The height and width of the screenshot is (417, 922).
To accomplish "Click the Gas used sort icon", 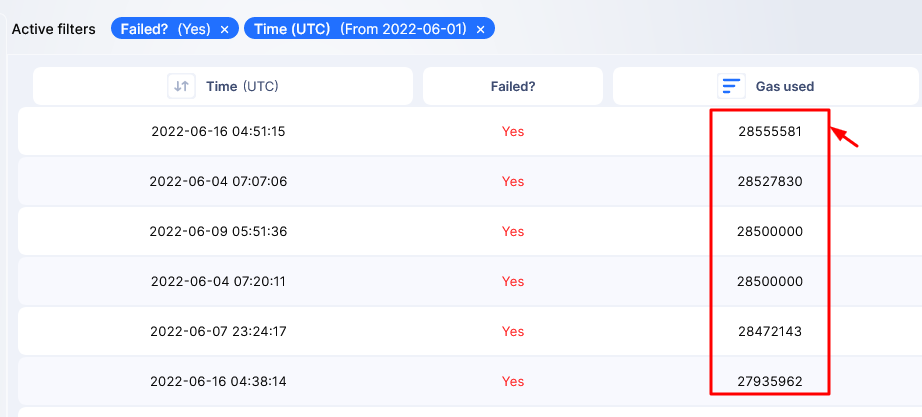I will click(x=731, y=86).
